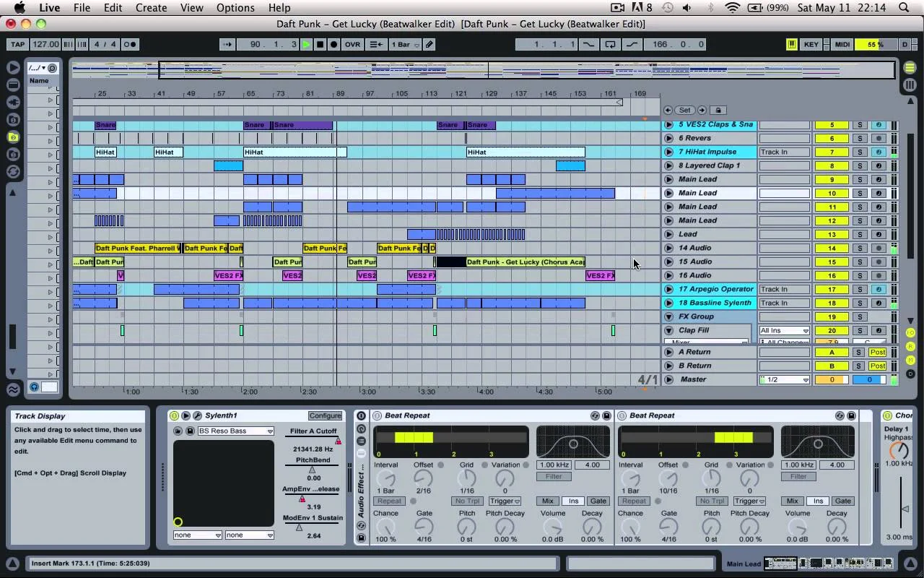Unfold the 6 Revers track
This screenshot has height=578, width=924.
tap(669, 138)
